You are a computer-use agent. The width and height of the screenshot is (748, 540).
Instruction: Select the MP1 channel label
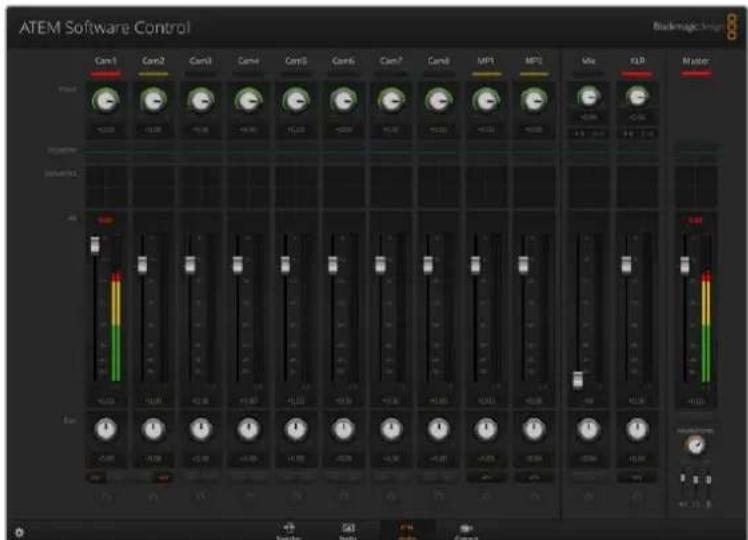(x=486, y=61)
